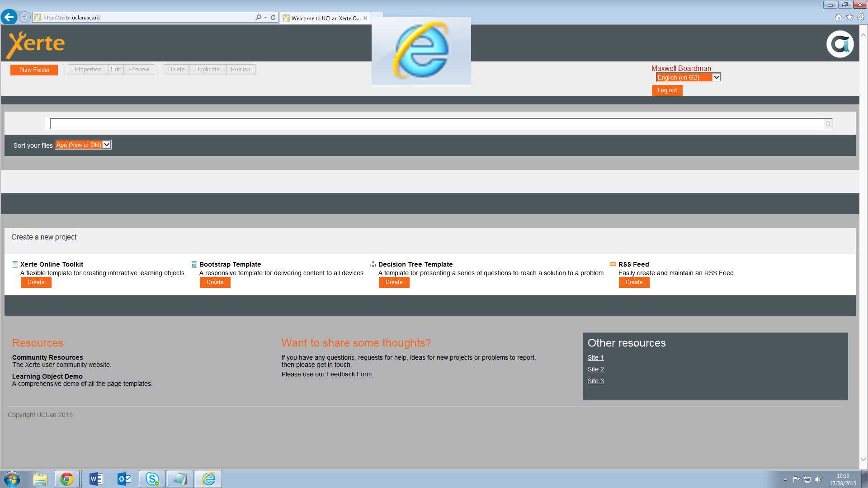The width and height of the screenshot is (868, 488).
Task: Click the volume speaker tray icon
Action: (x=818, y=479)
